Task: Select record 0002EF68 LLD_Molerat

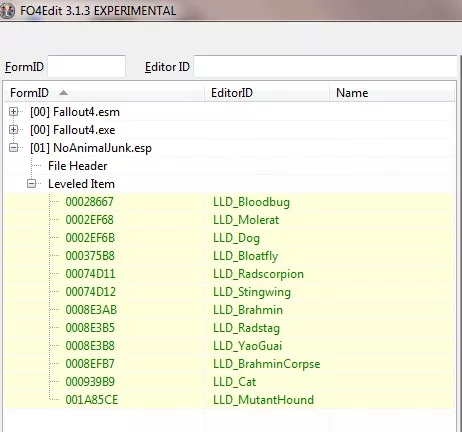Action: tap(229, 220)
